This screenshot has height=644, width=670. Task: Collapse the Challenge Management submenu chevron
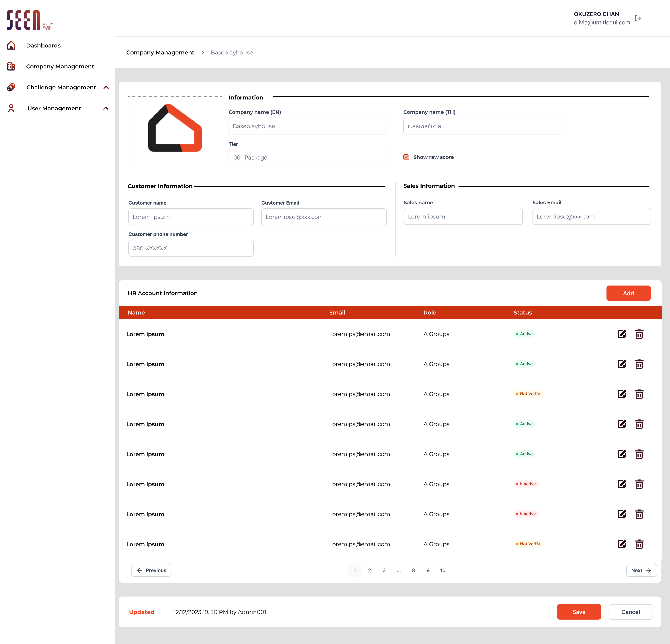(106, 88)
